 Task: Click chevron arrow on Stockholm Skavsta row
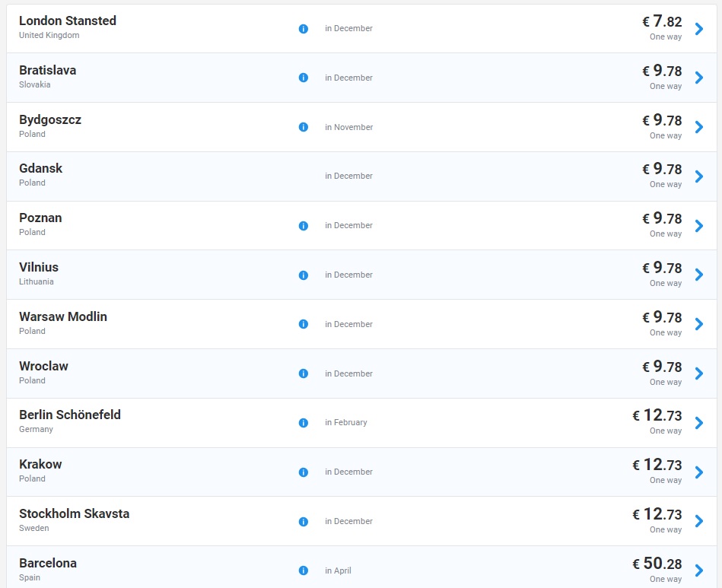699,522
